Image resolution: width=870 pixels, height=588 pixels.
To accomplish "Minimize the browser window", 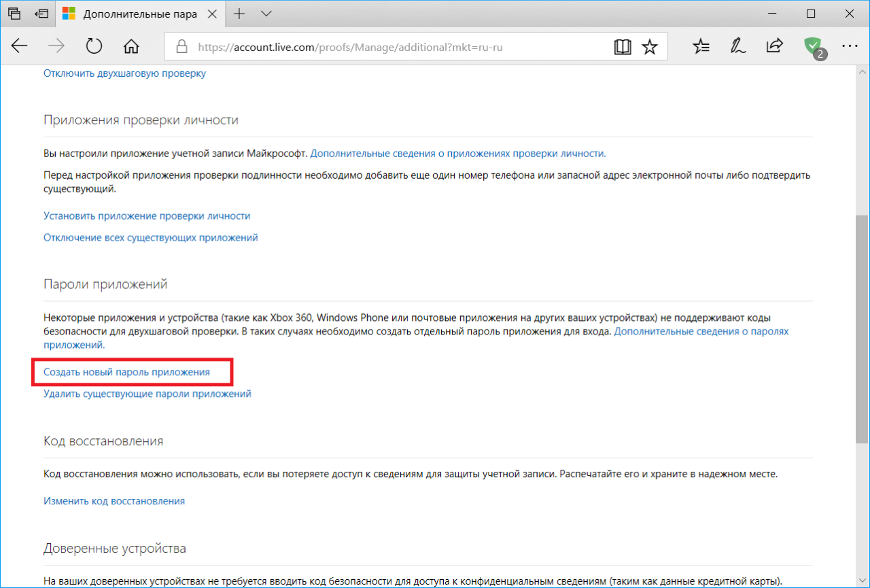I will (772, 14).
